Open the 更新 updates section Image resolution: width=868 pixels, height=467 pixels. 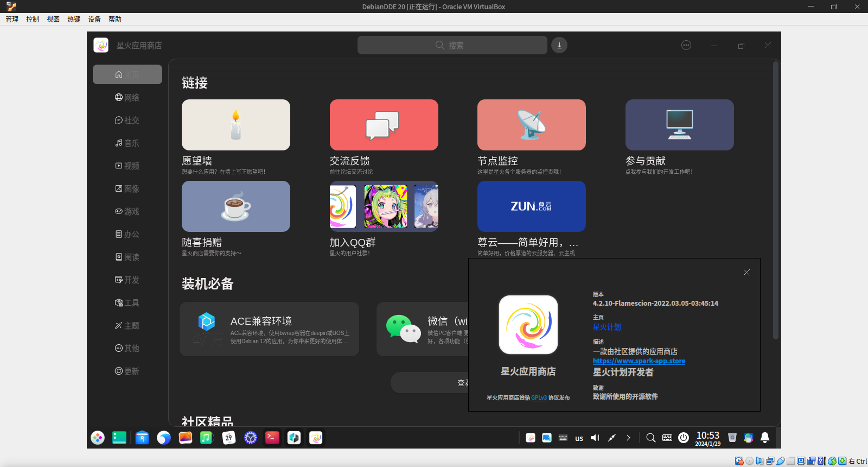[x=127, y=371]
